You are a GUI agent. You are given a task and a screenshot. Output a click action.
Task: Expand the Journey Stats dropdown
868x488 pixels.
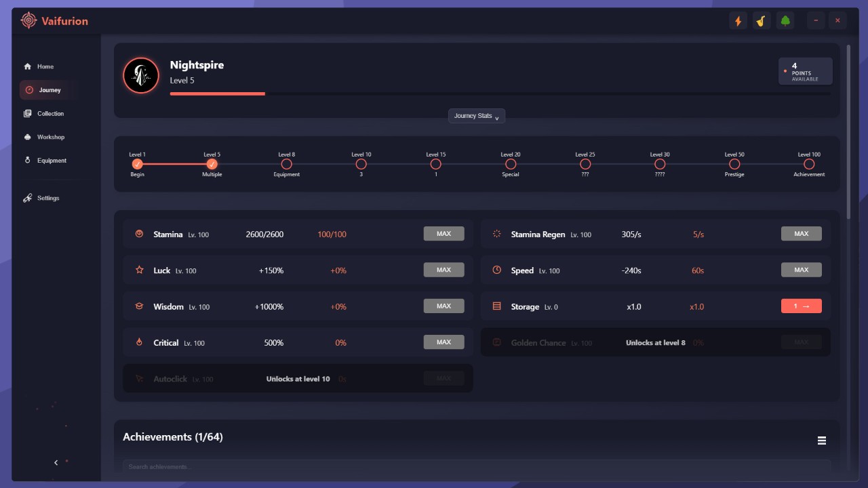pyautogui.click(x=476, y=116)
